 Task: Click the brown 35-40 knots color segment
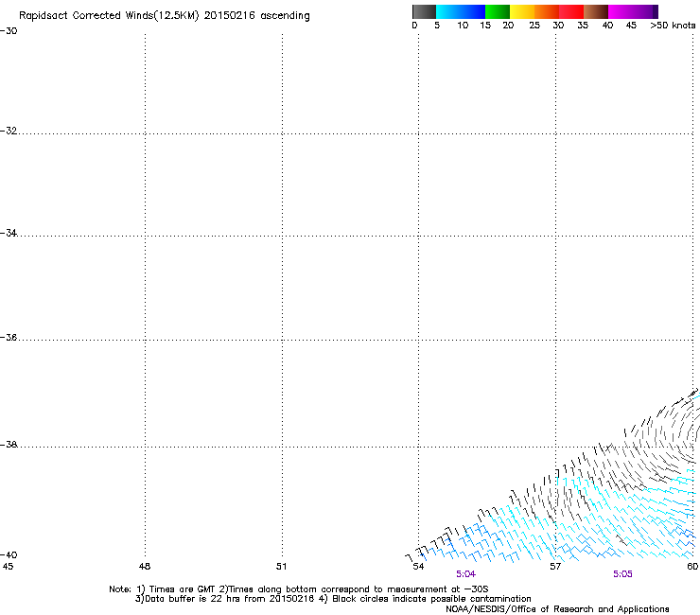596,11
